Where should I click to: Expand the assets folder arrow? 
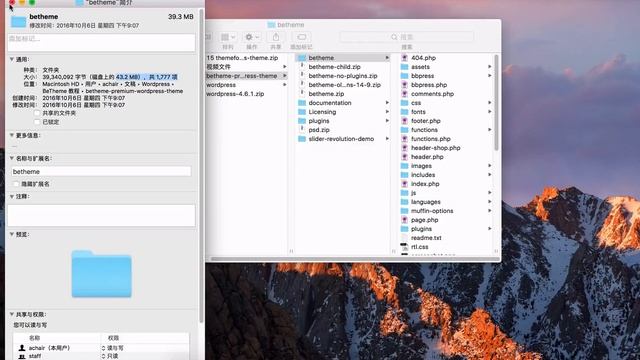489,67
